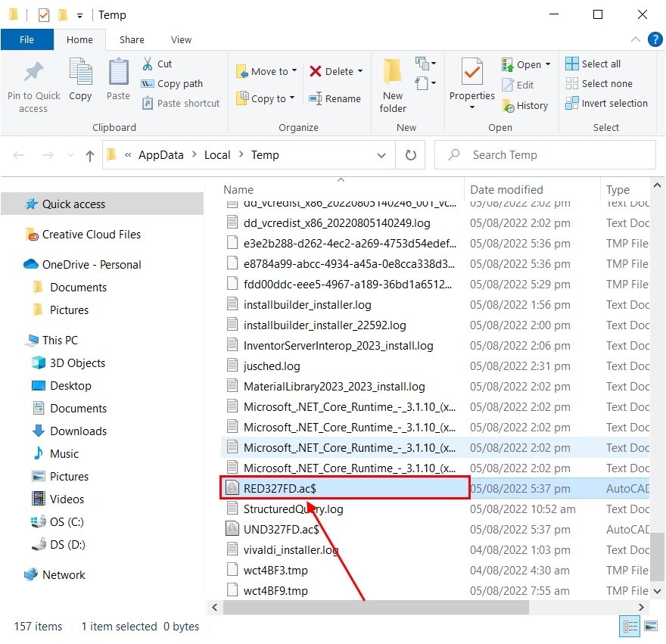
Task: Click the Pin to Quick access icon
Action: (x=33, y=73)
